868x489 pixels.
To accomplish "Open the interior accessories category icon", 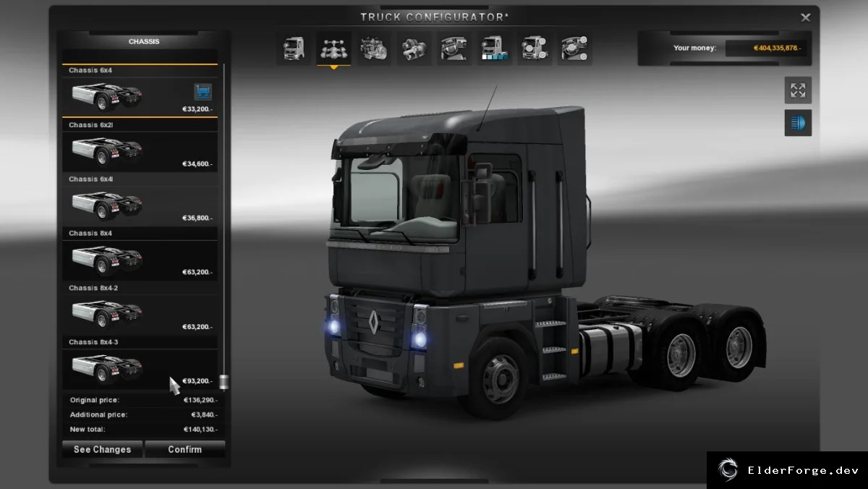I will click(x=574, y=49).
